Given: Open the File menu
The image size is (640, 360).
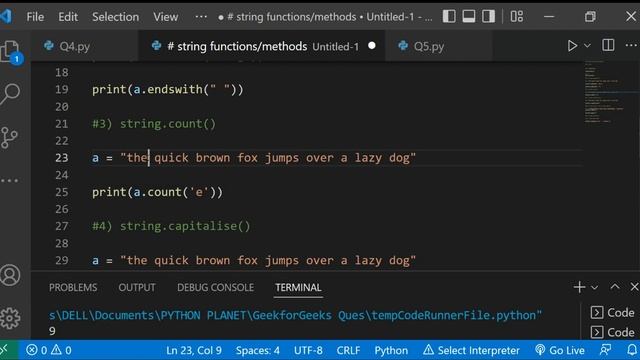Looking at the screenshot, I should [x=35, y=17].
